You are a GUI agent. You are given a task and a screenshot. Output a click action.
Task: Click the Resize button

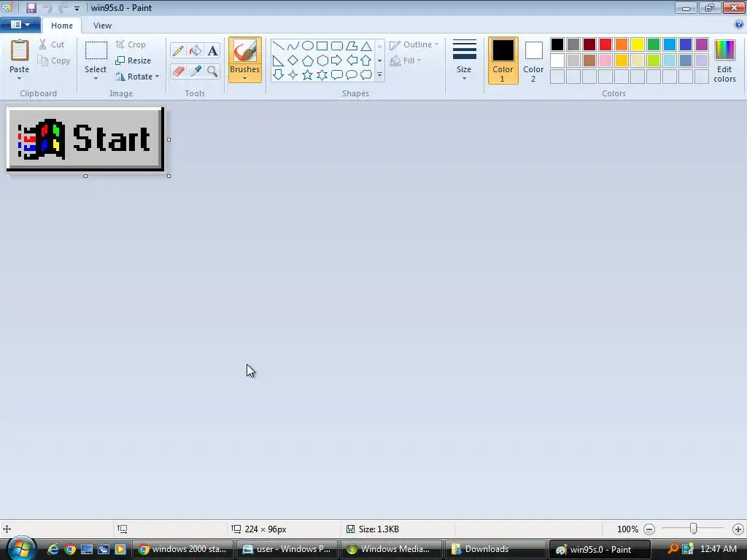(x=133, y=61)
